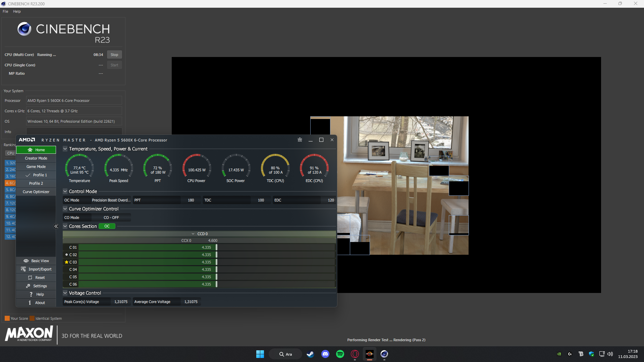Collapse Ryzen Master sidebar with double-chevron
Screen dimensions: 644x362
[x=56, y=226]
